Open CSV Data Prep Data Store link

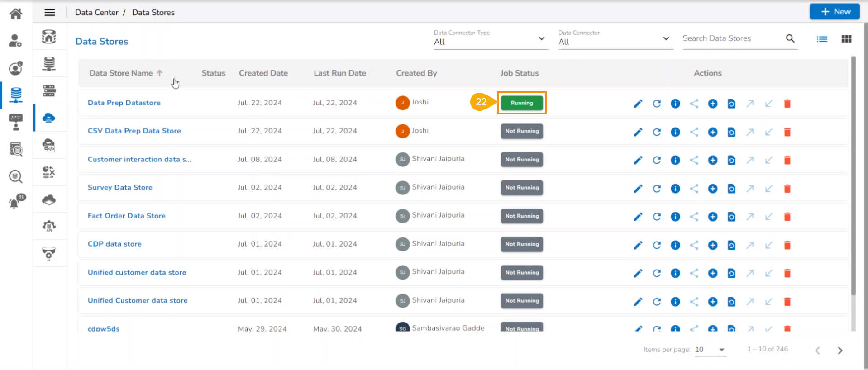click(134, 131)
